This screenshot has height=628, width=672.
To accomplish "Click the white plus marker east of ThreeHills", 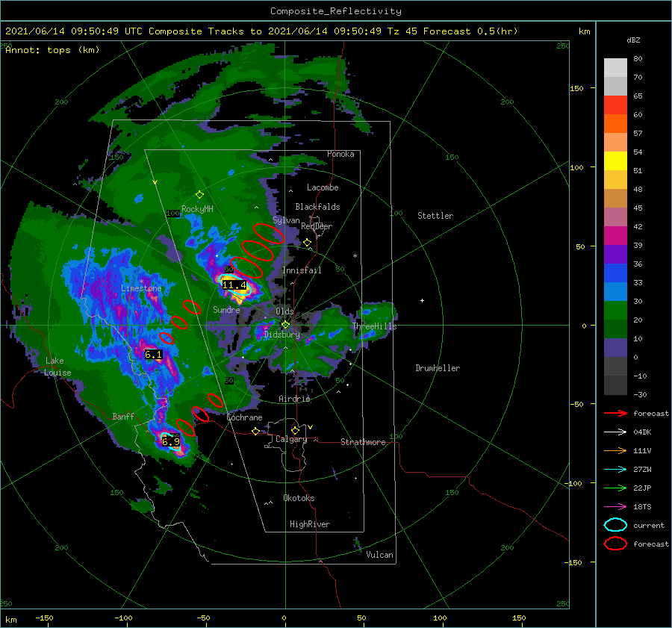I will (x=422, y=300).
